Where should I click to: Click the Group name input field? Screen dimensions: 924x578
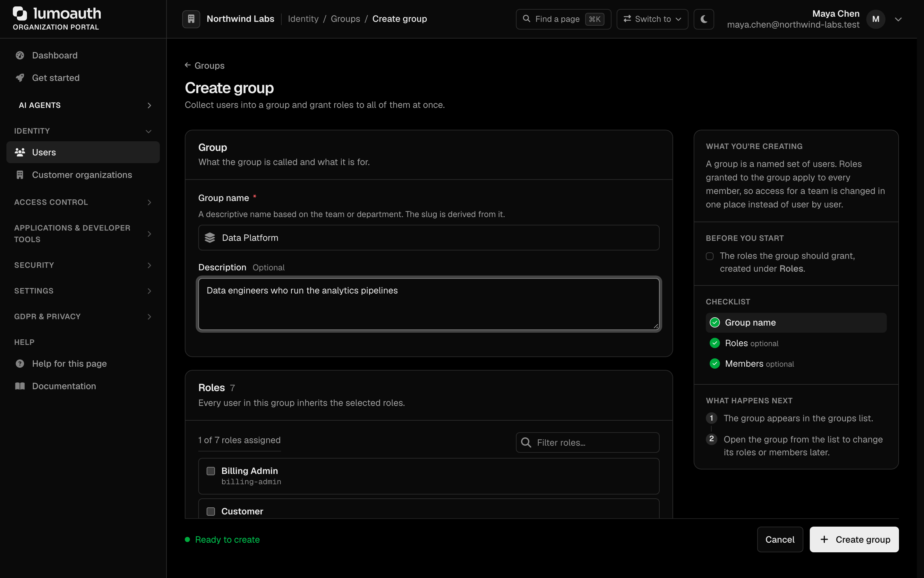click(x=429, y=238)
